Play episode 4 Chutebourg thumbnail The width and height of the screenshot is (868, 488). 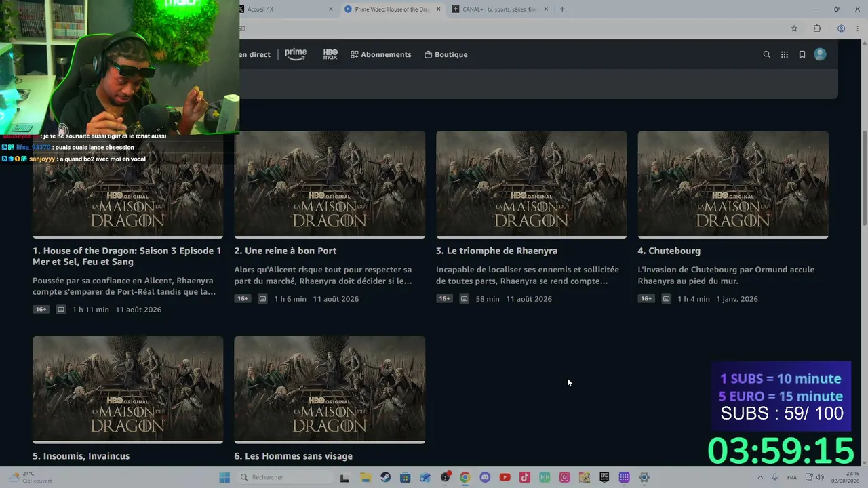pyautogui.click(x=733, y=184)
